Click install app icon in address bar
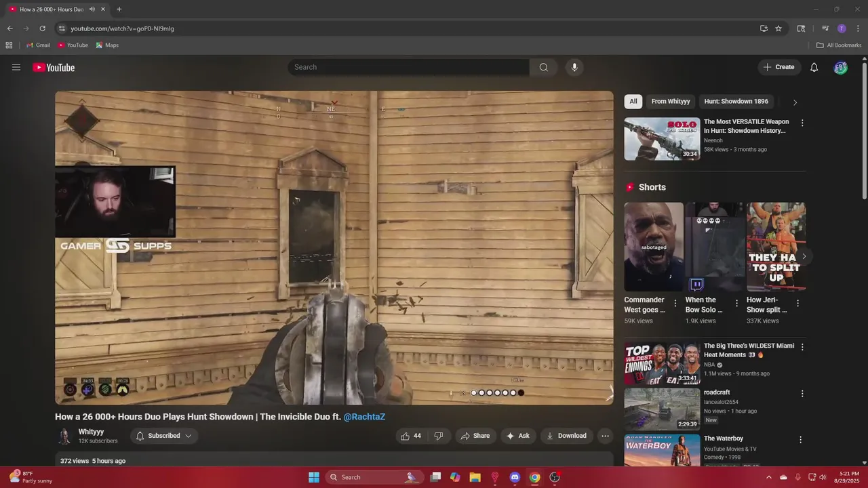Screen dimensions: 868x488 coord(764,28)
